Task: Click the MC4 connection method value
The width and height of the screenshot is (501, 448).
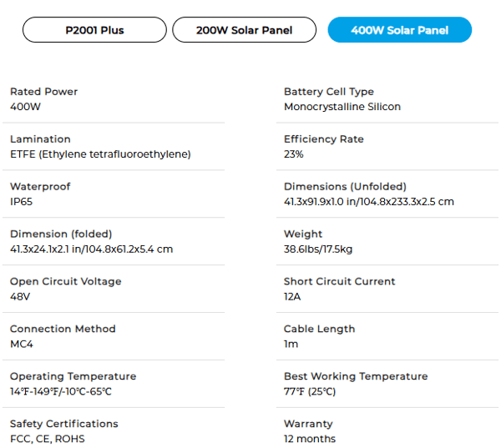Action: [x=21, y=345]
